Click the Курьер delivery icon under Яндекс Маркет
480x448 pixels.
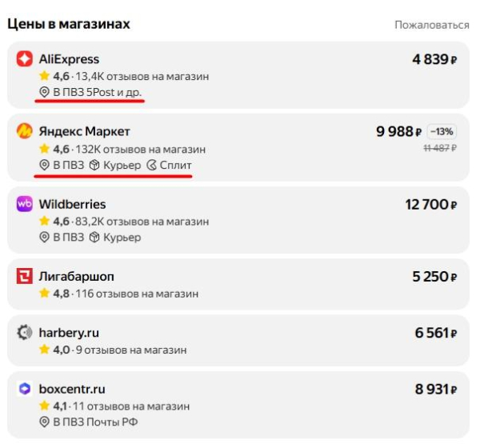(x=94, y=165)
